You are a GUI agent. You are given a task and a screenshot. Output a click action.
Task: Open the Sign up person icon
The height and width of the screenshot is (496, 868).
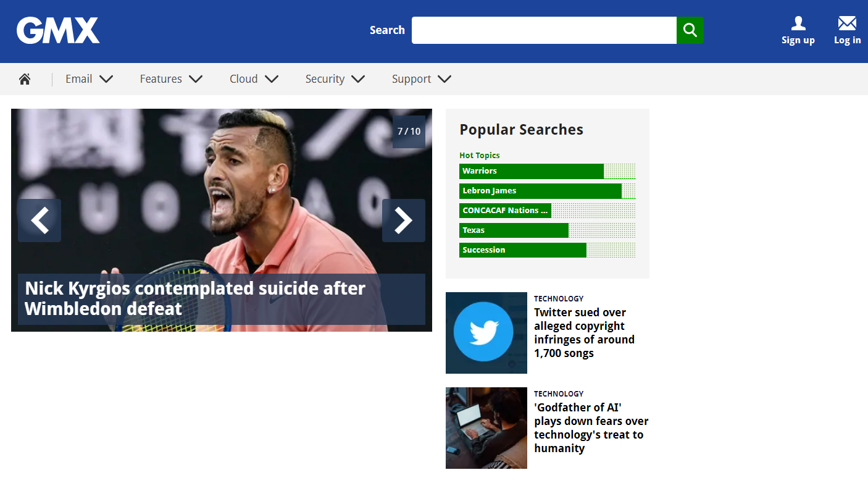(798, 23)
